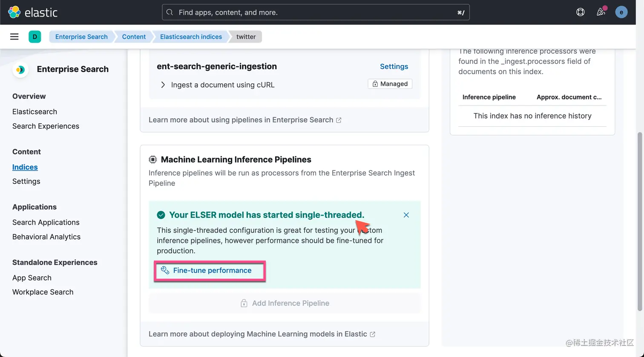Open Learn more about deploying ML models
The image size is (644, 357).
[258, 334]
